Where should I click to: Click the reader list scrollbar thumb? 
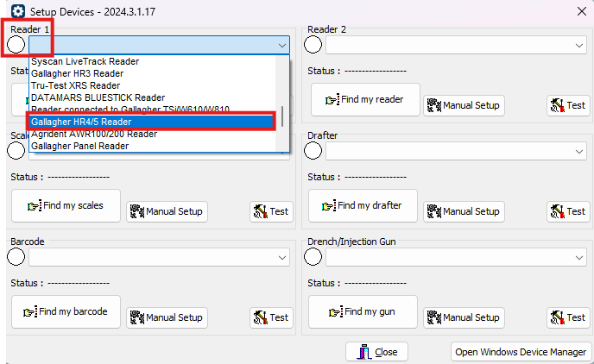[282, 116]
